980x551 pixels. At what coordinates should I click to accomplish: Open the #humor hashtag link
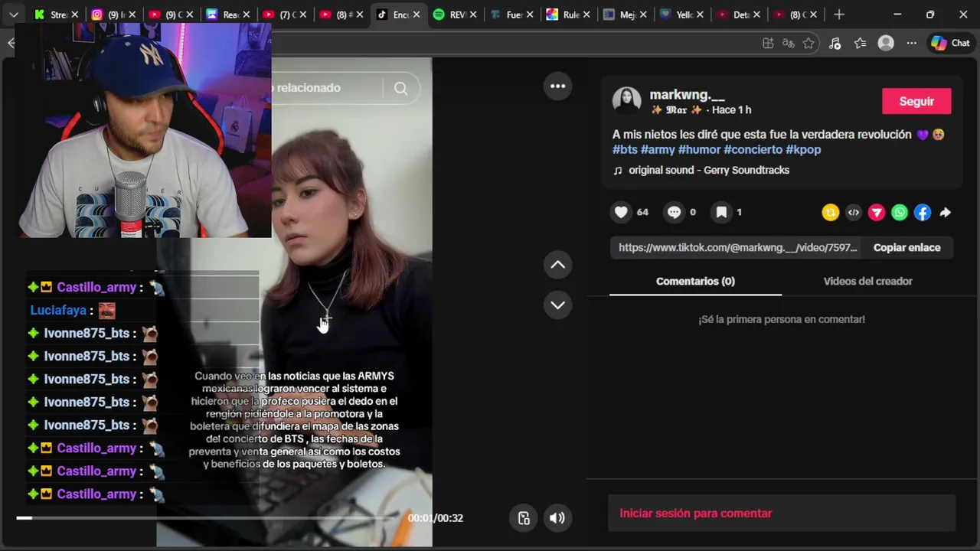(x=699, y=149)
